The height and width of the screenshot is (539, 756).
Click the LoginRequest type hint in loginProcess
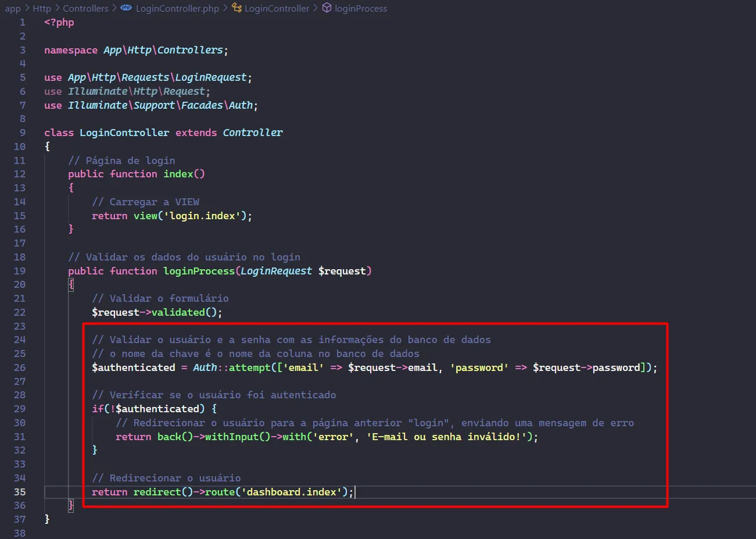(x=276, y=271)
